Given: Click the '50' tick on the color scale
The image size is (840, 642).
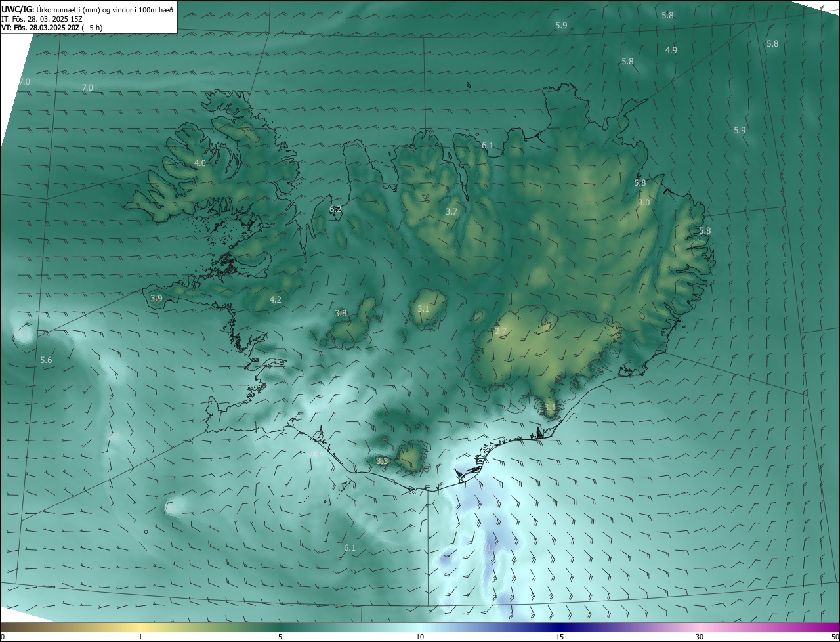Looking at the screenshot, I should tap(835, 637).
